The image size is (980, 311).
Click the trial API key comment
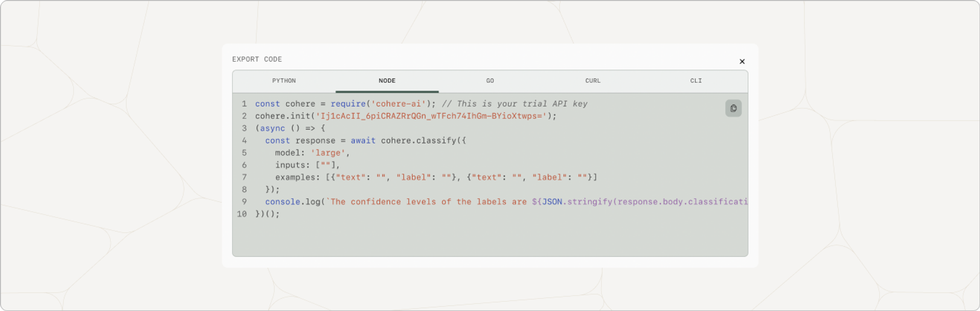pyautogui.click(x=514, y=104)
